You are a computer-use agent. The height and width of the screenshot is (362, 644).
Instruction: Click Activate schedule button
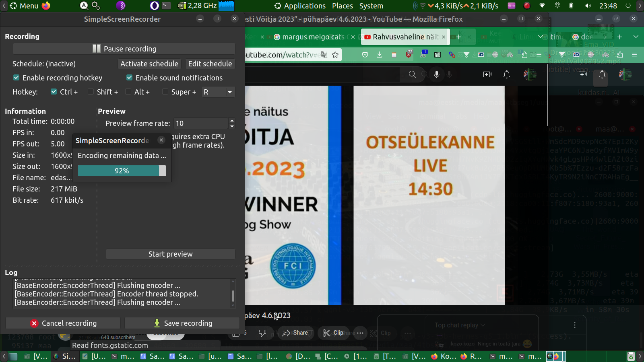(149, 64)
